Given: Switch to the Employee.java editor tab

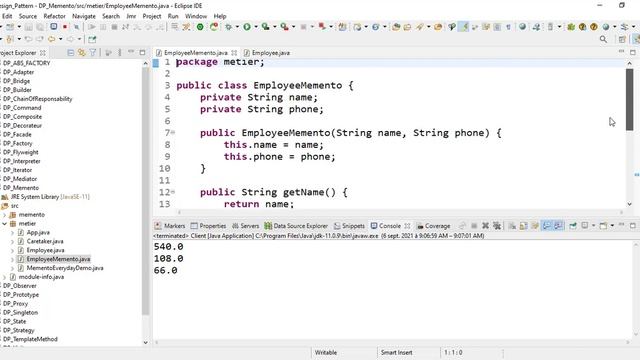Looking at the screenshot, I should pos(267,53).
